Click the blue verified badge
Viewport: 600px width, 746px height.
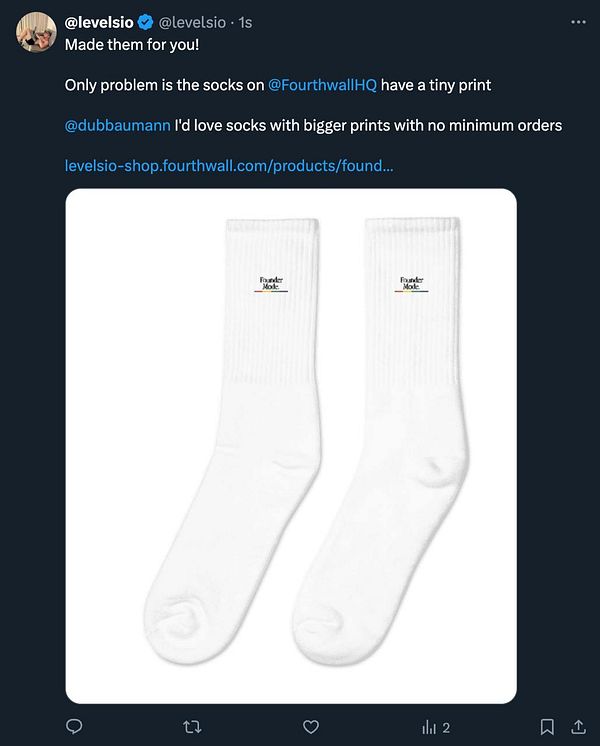[x=146, y=22]
